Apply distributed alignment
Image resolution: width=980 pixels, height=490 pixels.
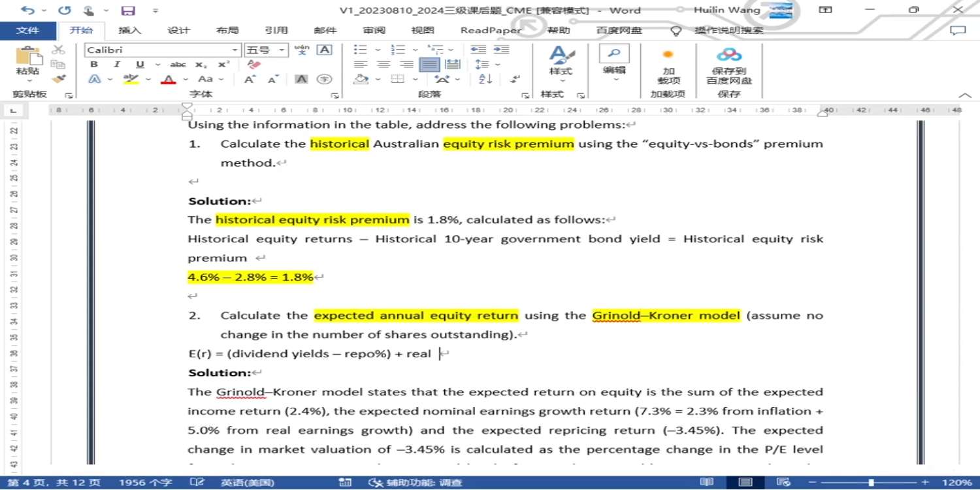coord(452,64)
